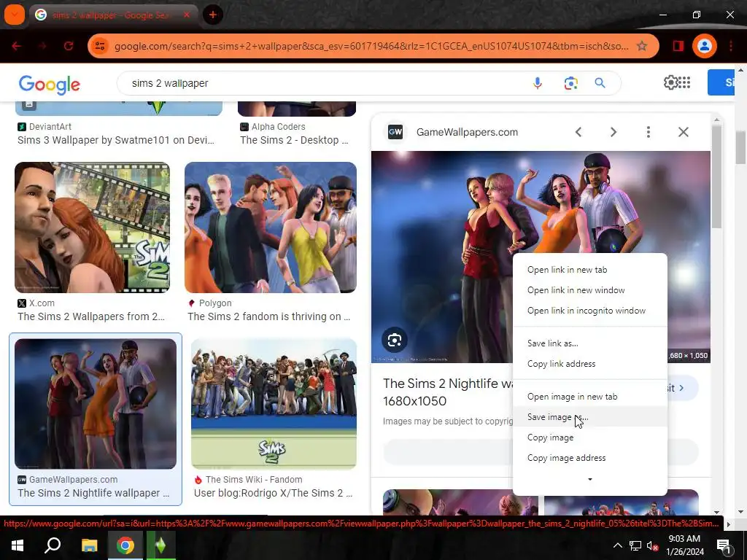Choose Open link in new window
This screenshot has width=747, height=560.
coord(589,290)
